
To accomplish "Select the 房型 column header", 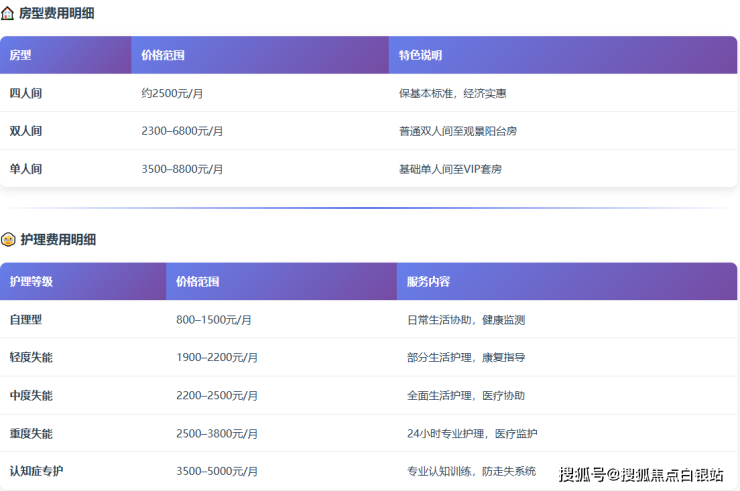I will pos(21,55).
